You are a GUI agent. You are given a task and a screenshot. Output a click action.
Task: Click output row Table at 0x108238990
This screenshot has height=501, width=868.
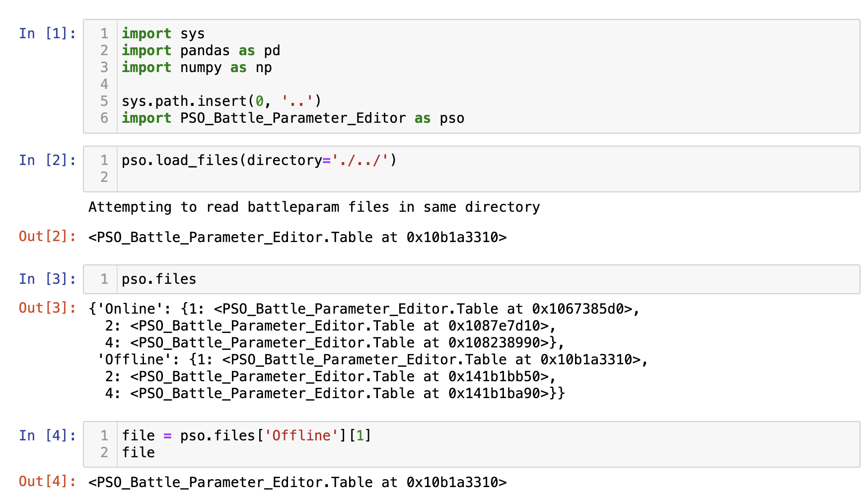pos(335,342)
